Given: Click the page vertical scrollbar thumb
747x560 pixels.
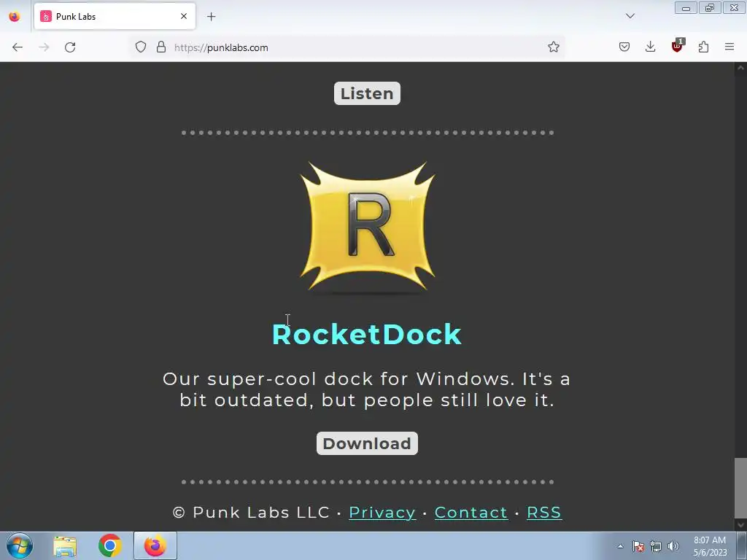Looking at the screenshot, I should click(x=740, y=488).
